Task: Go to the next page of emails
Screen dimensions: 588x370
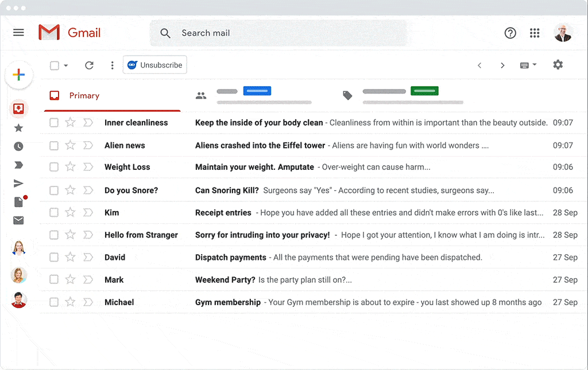Action: [x=502, y=65]
